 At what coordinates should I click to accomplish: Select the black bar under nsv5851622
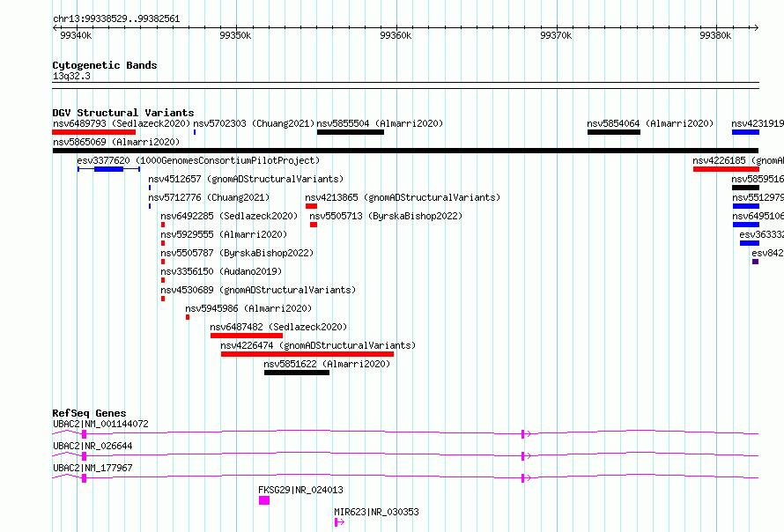point(297,373)
